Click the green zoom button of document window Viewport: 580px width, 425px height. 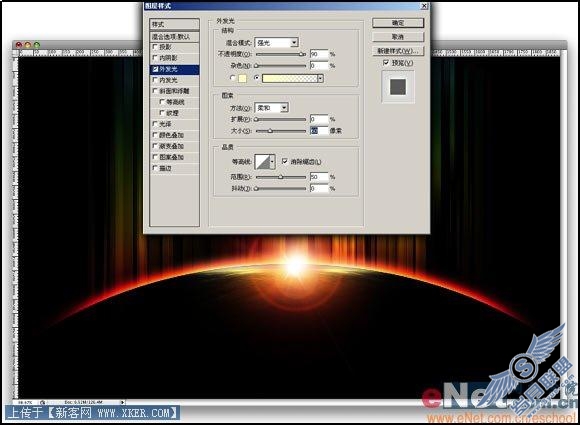(x=37, y=45)
